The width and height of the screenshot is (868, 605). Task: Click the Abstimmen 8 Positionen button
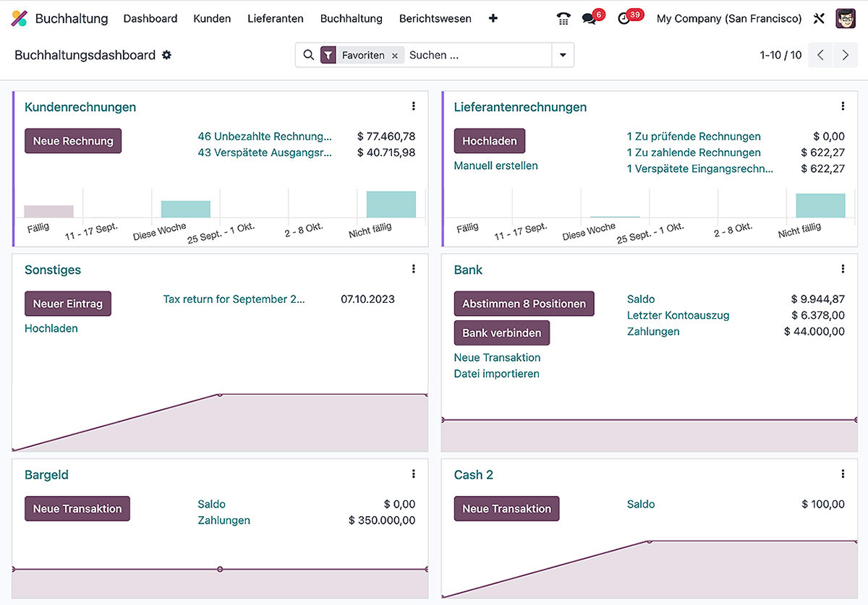tap(524, 304)
